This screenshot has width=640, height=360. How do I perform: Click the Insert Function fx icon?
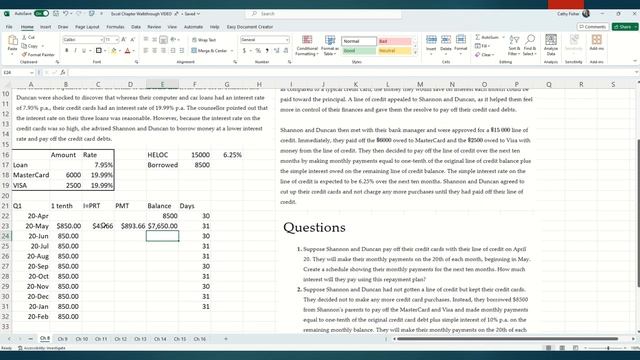point(62,72)
